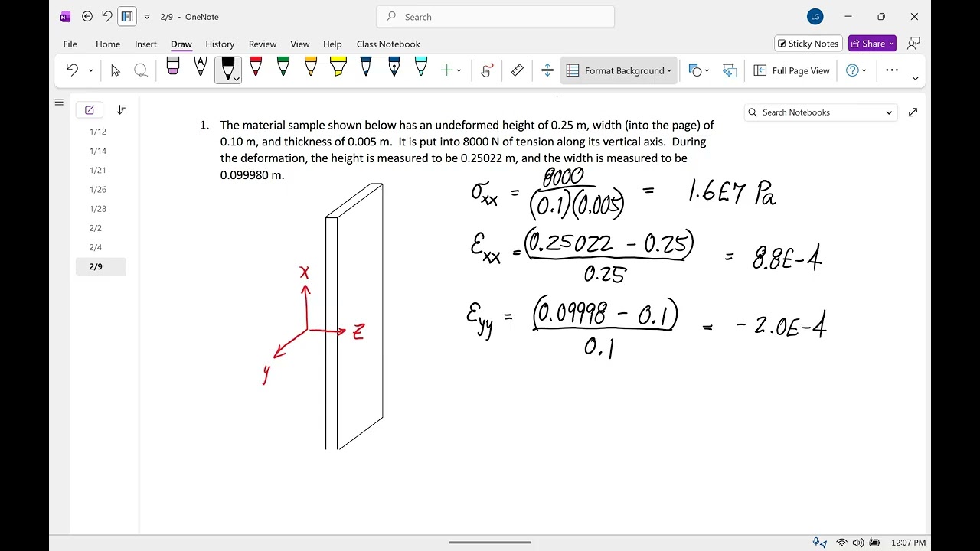Toggle the navigation pane icon in title bar
Screen dimensions: 980x551
tap(127, 16)
